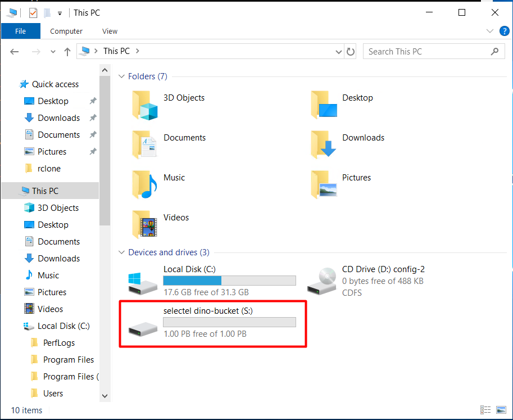
Task: Click the Search This PC field
Action: point(427,52)
